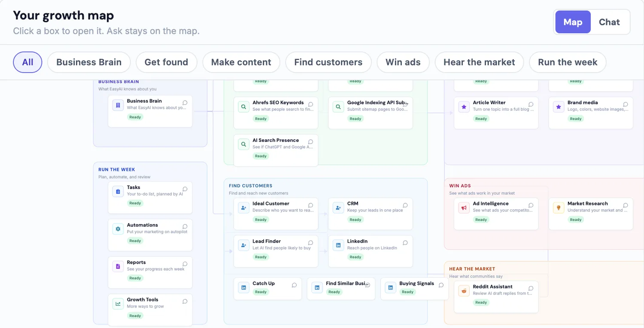Filter by Business Brain

[89, 62]
